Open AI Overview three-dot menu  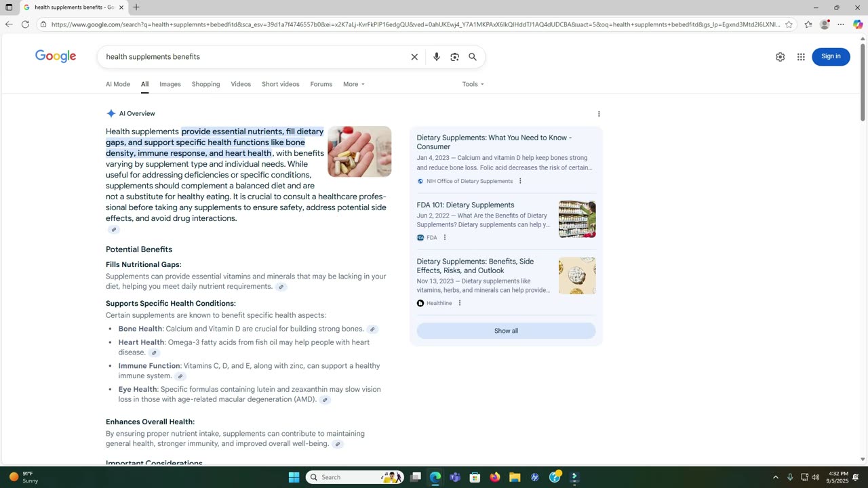(x=599, y=114)
